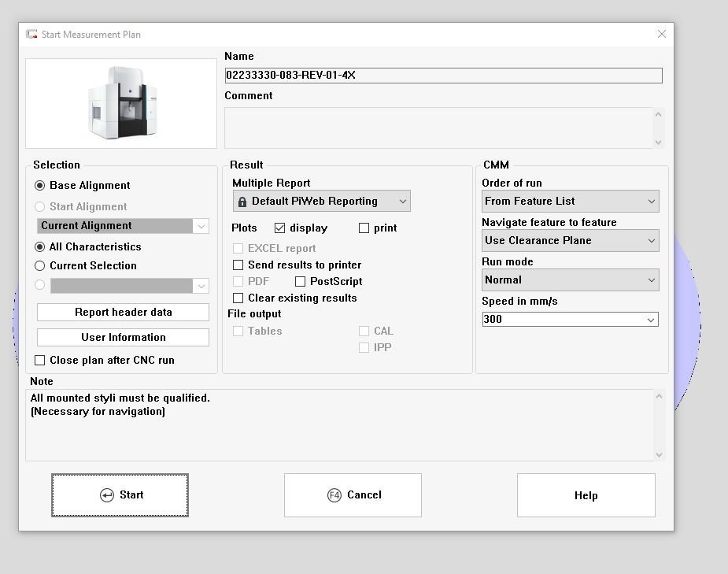728x574 pixels.
Task: Open the Order of run dropdown
Action: click(x=570, y=201)
